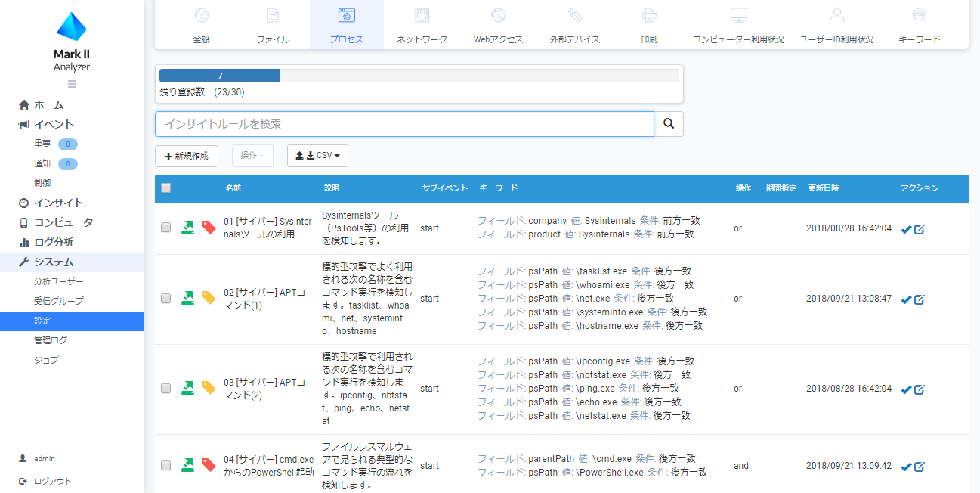980x493 pixels.
Task: Click the edit action icon for rule 04
Action: (920, 467)
